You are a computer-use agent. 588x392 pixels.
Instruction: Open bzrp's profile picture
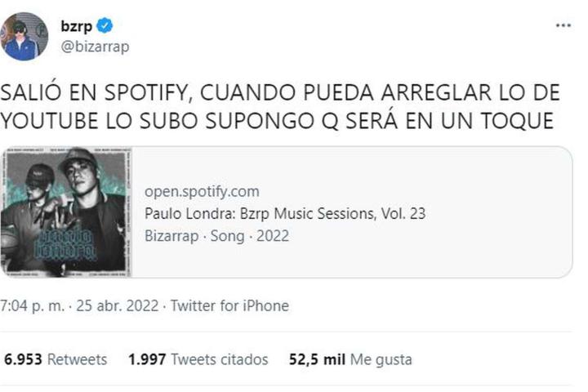click(24, 37)
